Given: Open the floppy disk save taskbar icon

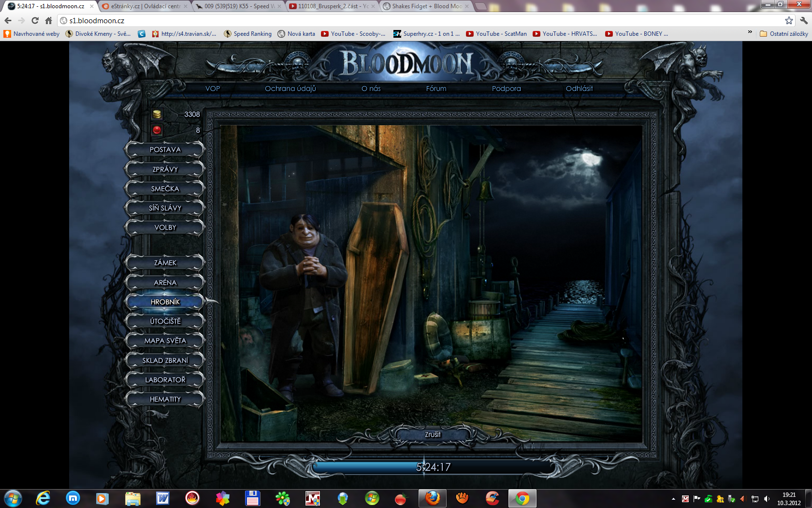Looking at the screenshot, I should click(252, 498).
